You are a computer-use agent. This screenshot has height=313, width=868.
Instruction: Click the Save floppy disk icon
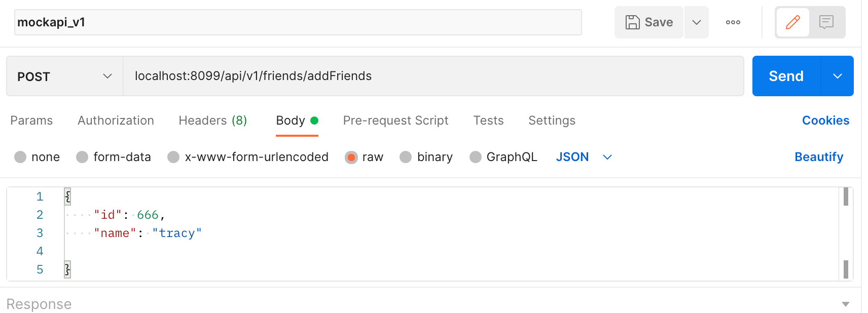pyautogui.click(x=632, y=22)
